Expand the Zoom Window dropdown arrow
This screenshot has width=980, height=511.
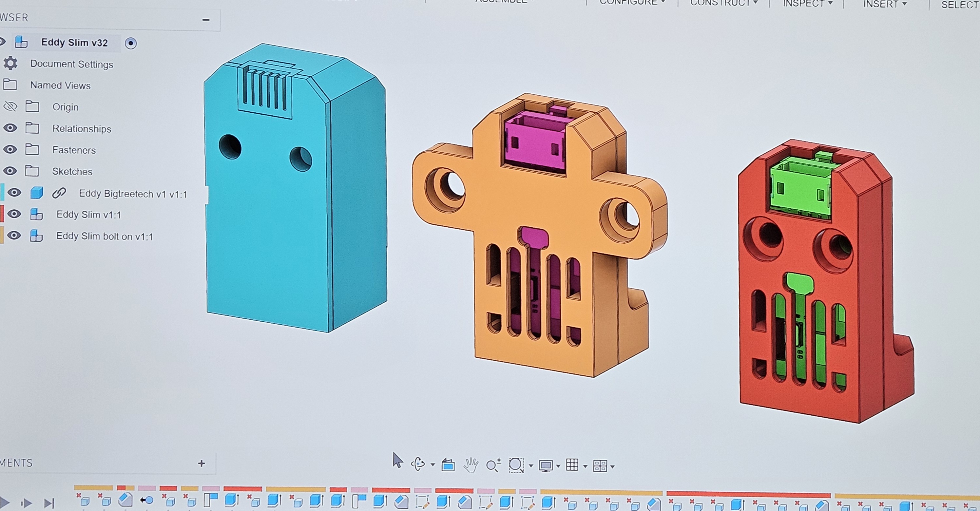coord(531,466)
